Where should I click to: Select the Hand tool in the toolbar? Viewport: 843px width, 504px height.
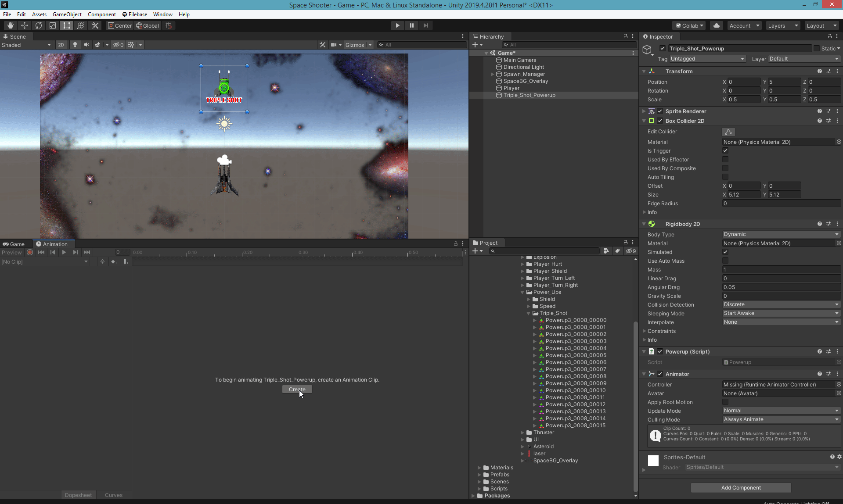pos(11,25)
